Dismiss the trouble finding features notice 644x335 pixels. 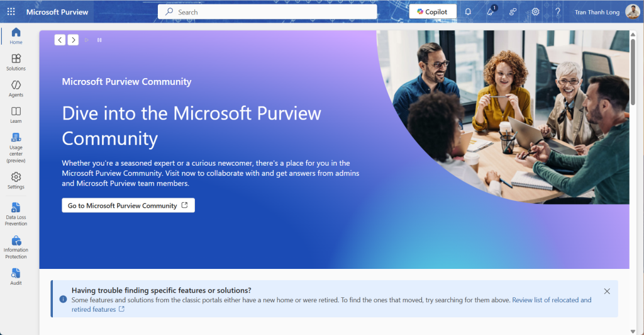(x=607, y=291)
